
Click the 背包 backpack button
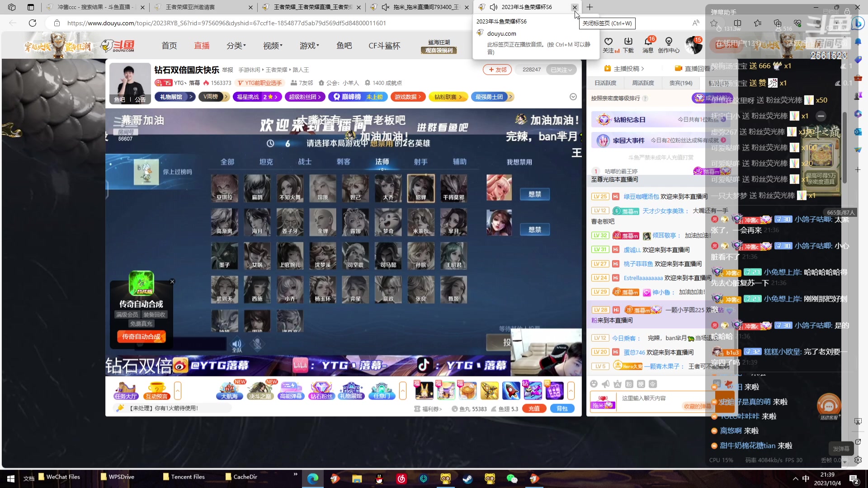(562, 408)
